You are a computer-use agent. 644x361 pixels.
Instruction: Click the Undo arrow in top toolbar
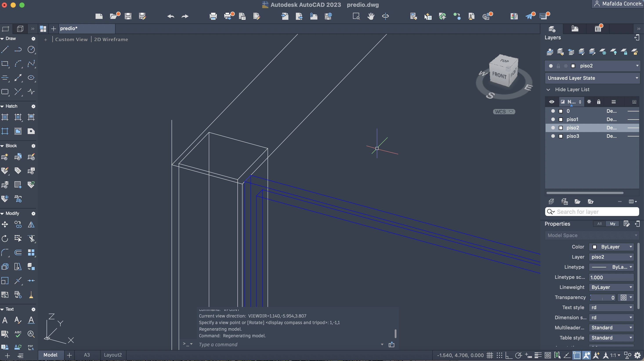click(171, 16)
